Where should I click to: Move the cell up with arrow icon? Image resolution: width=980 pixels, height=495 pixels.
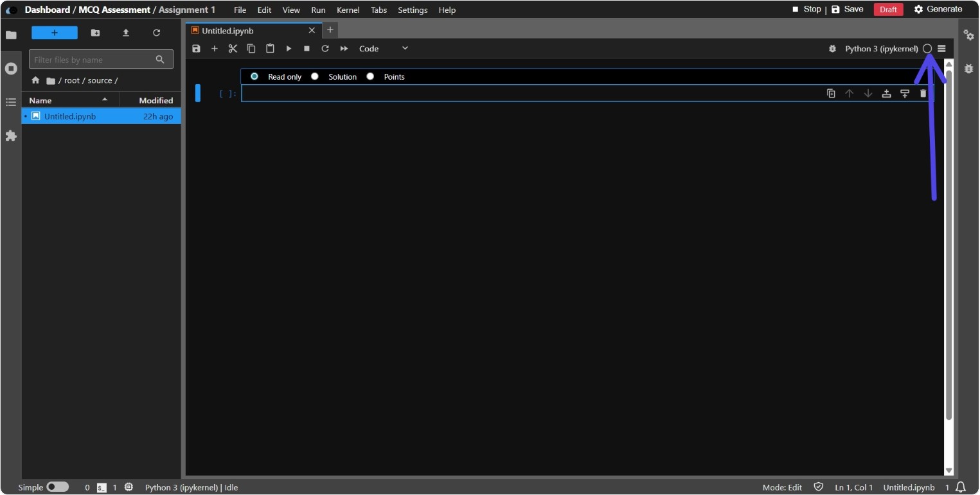pyautogui.click(x=849, y=93)
